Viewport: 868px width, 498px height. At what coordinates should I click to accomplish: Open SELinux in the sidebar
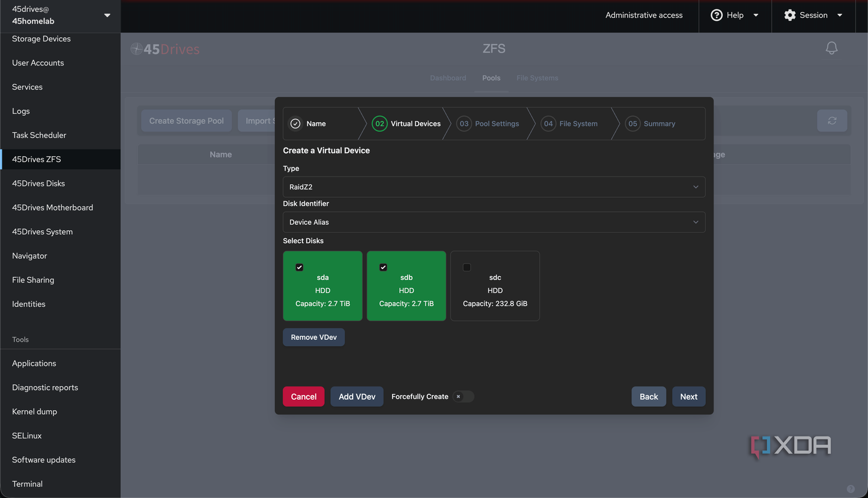[60, 435]
